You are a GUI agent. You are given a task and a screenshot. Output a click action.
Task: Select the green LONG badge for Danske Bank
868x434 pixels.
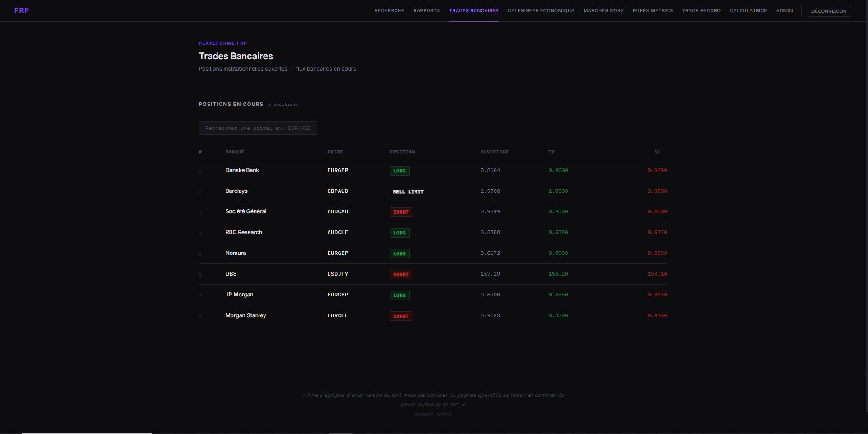400,171
